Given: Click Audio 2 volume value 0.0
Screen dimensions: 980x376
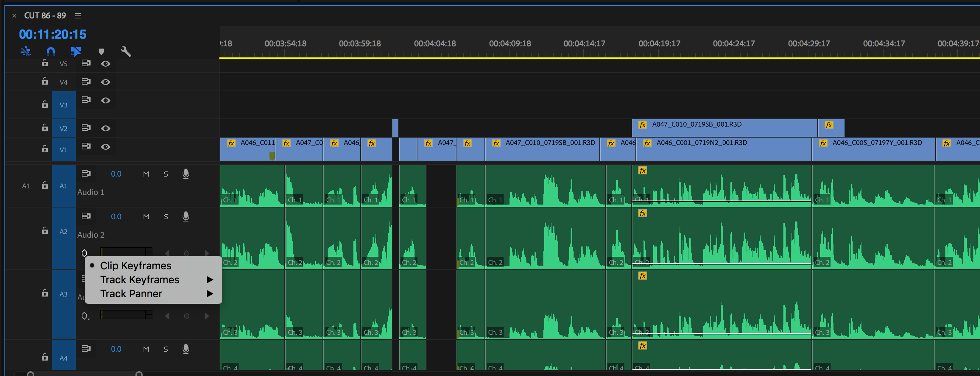Looking at the screenshot, I should 116,217.
